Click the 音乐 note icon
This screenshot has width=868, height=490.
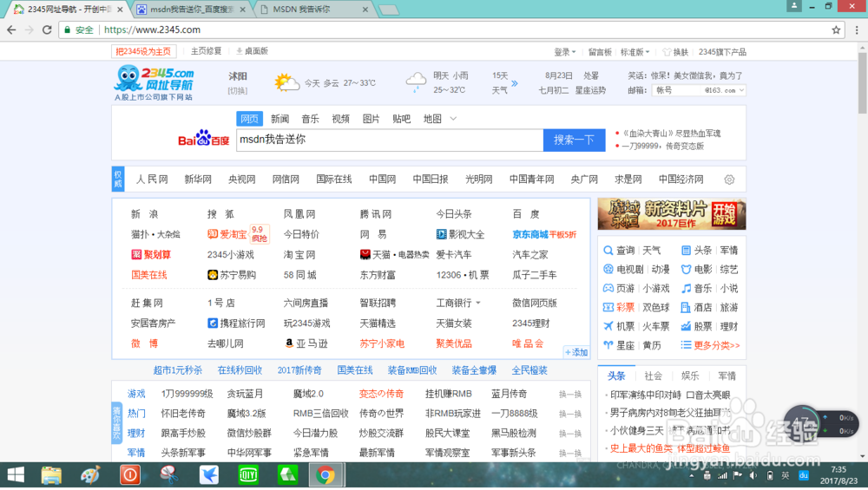686,288
